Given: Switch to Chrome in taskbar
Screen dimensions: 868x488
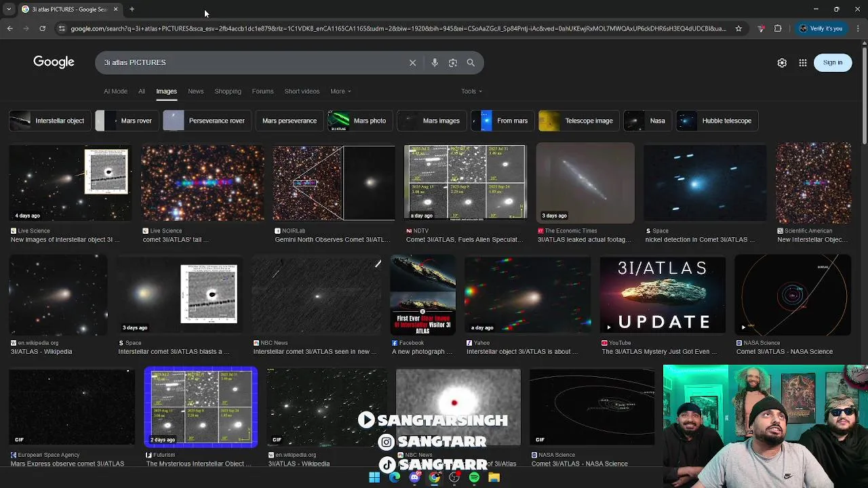Looking at the screenshot, I should pos(434,477).
